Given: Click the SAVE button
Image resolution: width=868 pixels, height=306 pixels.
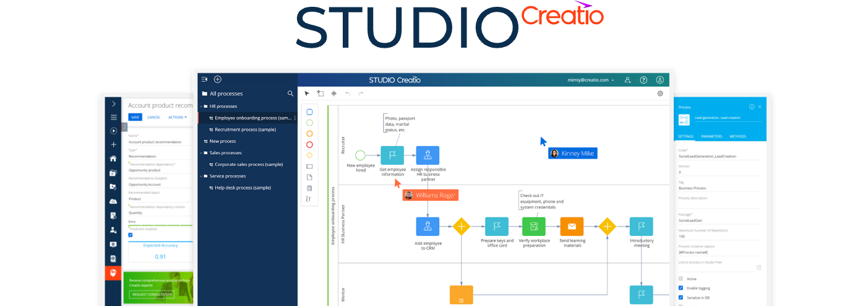Looking at the screenshot, I should pyautogui.click(x=135, y=117).
